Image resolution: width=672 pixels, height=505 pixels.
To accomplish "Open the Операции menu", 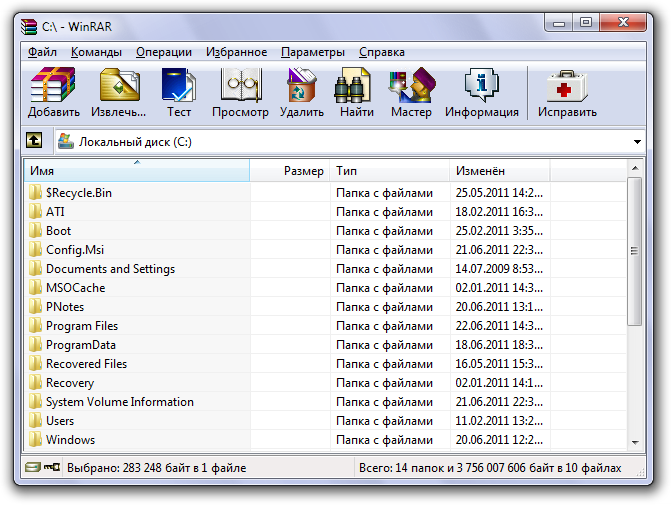I will (x=164, y=52).
